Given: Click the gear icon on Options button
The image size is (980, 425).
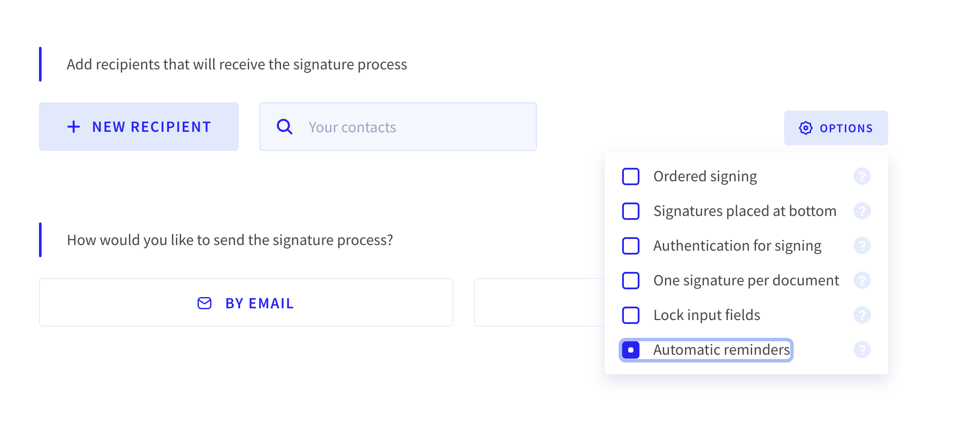Looking at the screenshot, I should click(806, 128).
